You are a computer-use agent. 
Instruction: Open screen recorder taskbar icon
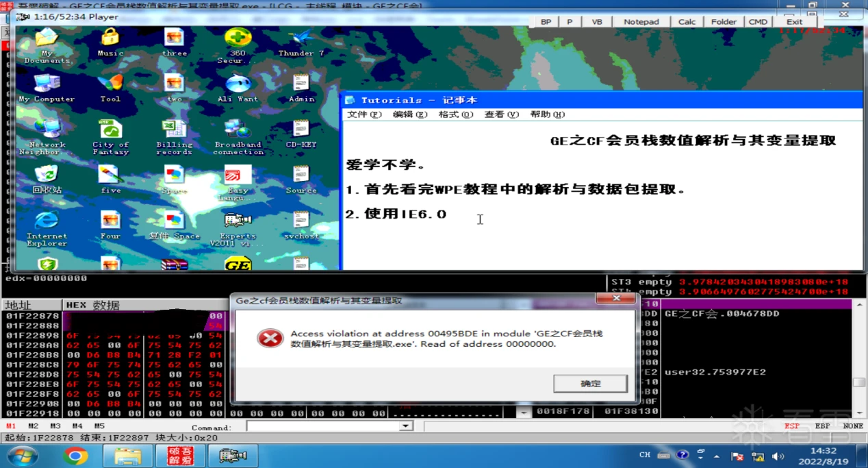coord(233,456)
